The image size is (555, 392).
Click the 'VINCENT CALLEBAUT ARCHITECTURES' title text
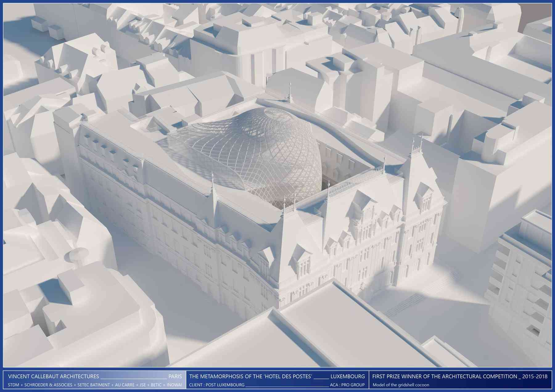tap(53, 376)
